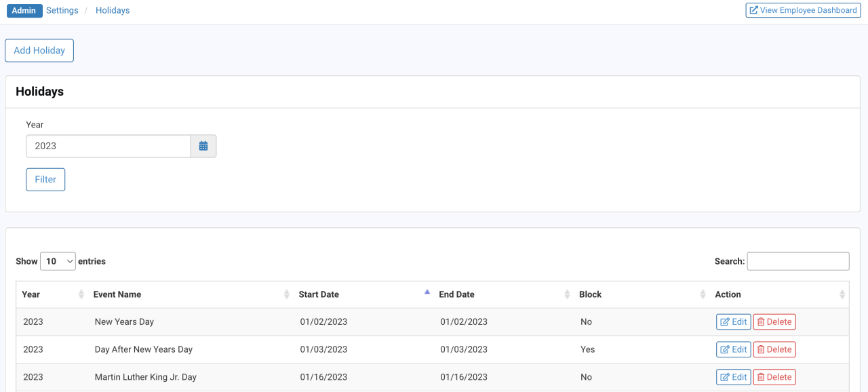Delete Day After New Years Day entry
The image size is (868, 392).
coord(774,350)
